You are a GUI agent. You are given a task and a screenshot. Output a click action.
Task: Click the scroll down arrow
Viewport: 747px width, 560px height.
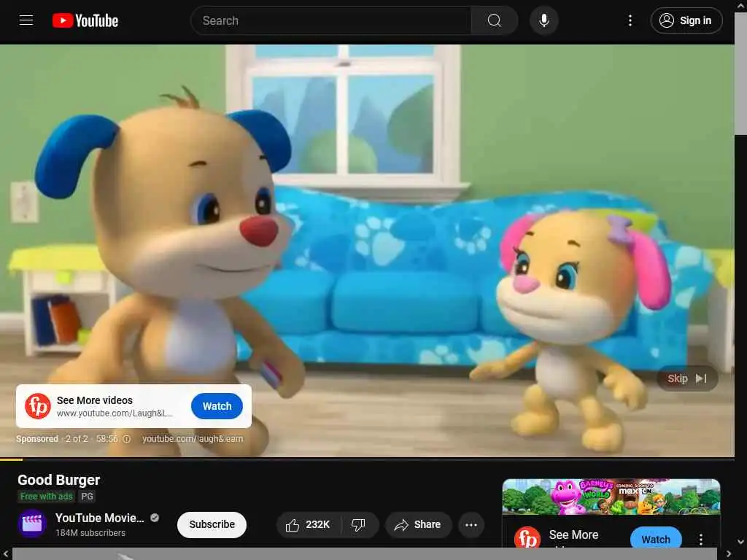coord(741,542)
